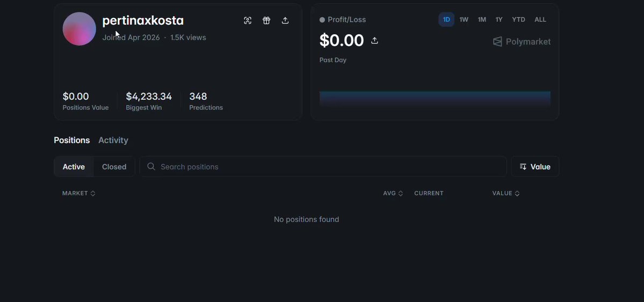Select the 1Y time range
This screenshot has height=302, width=644.
[x=498, y=20]
